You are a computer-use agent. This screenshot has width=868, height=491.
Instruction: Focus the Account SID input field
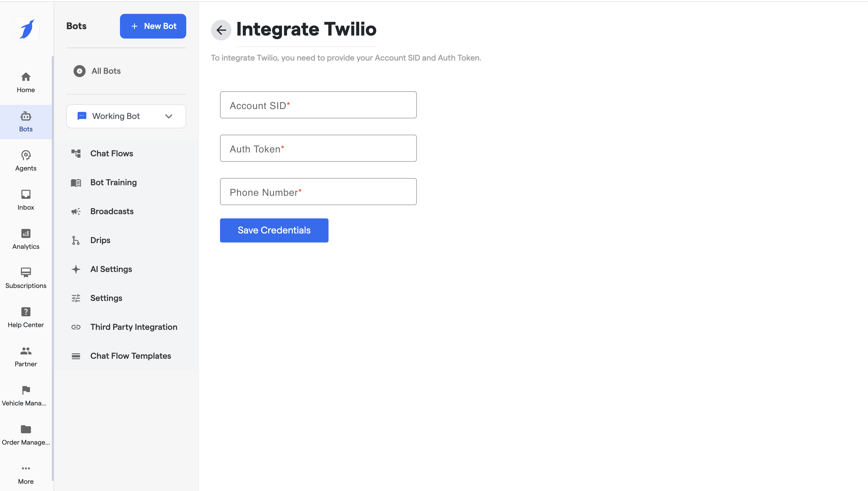click(318, 105)
